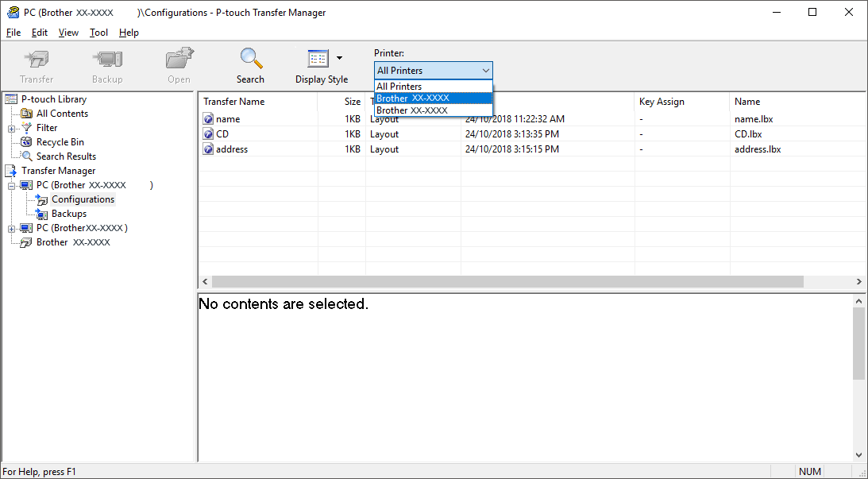Expand the second PC (Brother XX-XXXX) node
This screenshot has height=479, width=868.
coord(12,228)
